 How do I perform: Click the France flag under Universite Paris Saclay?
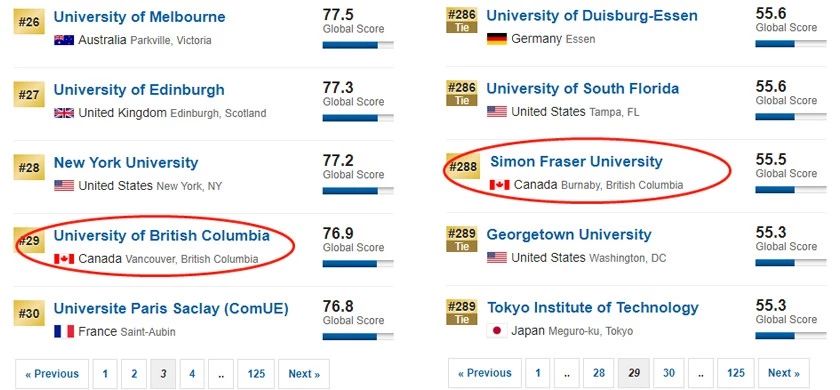[64, 332]
